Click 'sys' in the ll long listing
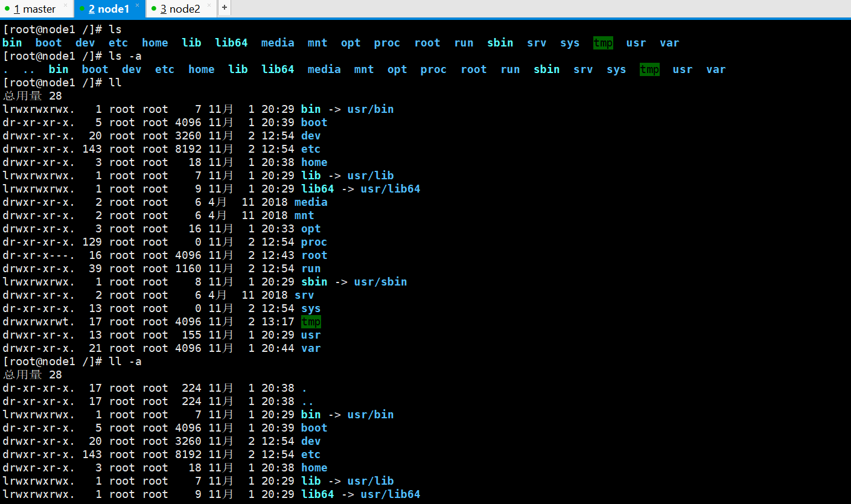This screenshot has width=851, height=504. 311,308
